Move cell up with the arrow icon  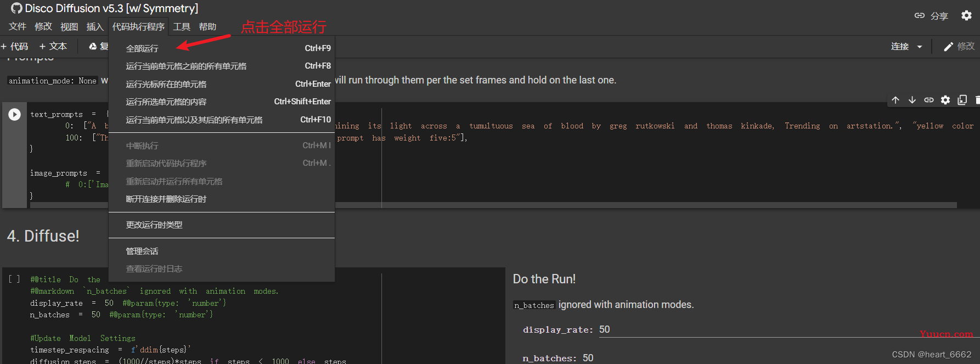tap(895, 100)
